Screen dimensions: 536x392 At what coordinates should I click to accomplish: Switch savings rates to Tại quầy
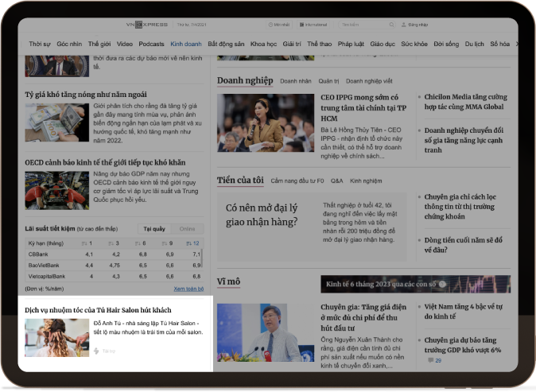(x=153, y=229)
